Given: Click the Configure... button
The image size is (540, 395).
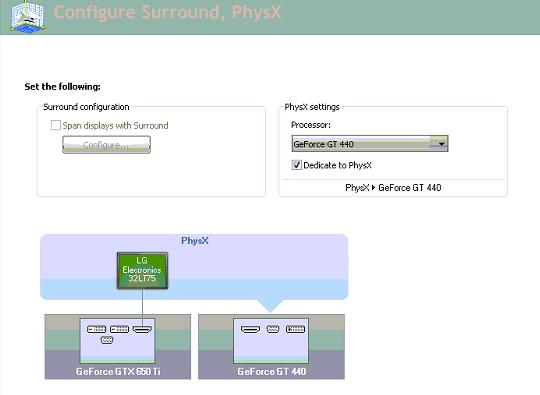Looking at the screenshot, I should (x=106, y=145).
